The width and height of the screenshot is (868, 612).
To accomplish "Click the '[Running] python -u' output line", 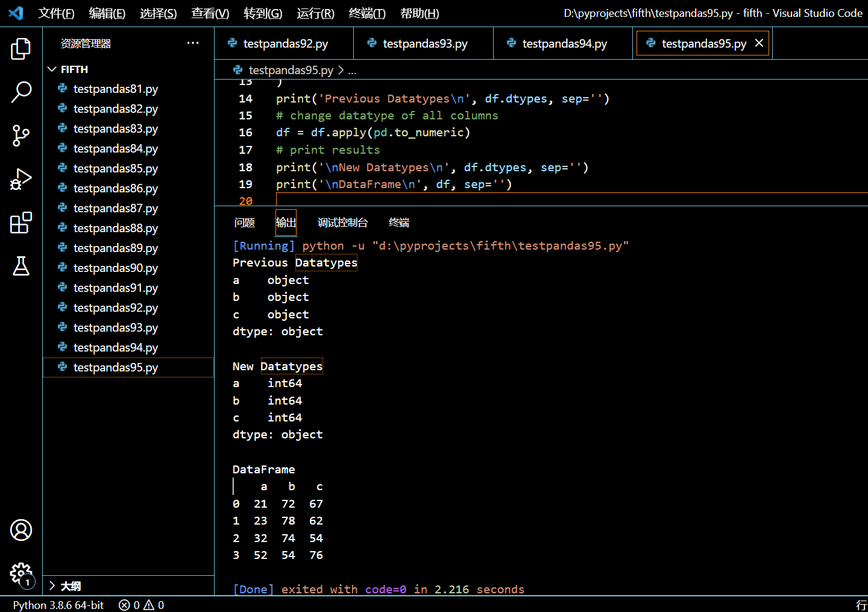I will pyautogui.click(x=430, y=246).
